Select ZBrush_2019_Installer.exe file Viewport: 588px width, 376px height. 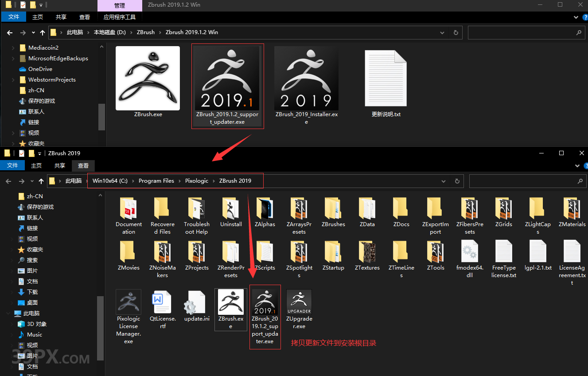[x=306, y=86]
